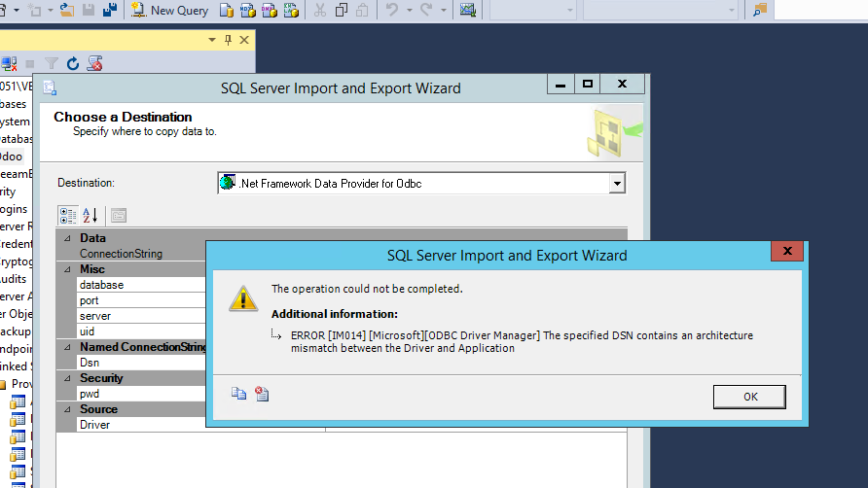Click the Disconnect icon in Object Explorer
This screenshot has width=868, height=488.
(9, 64)
